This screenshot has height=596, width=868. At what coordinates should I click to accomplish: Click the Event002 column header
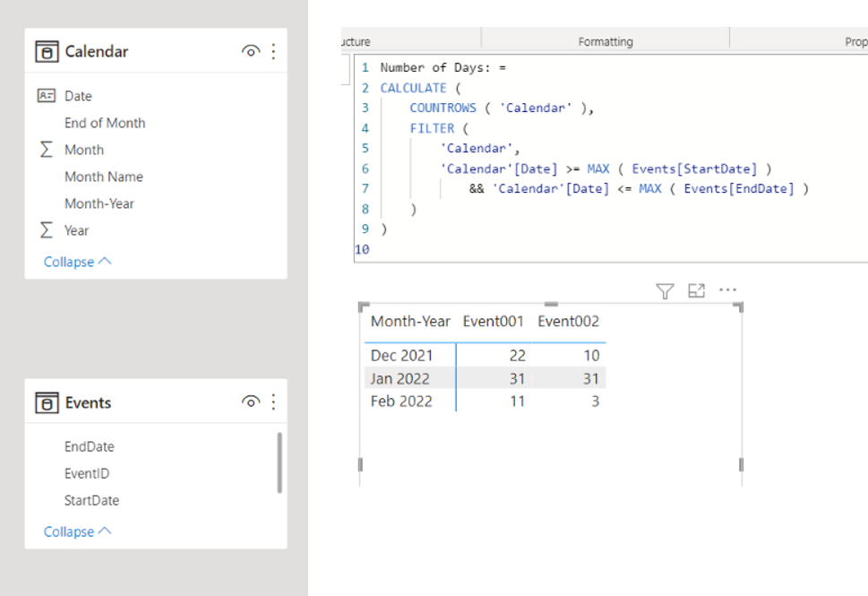tap(569, 321)
